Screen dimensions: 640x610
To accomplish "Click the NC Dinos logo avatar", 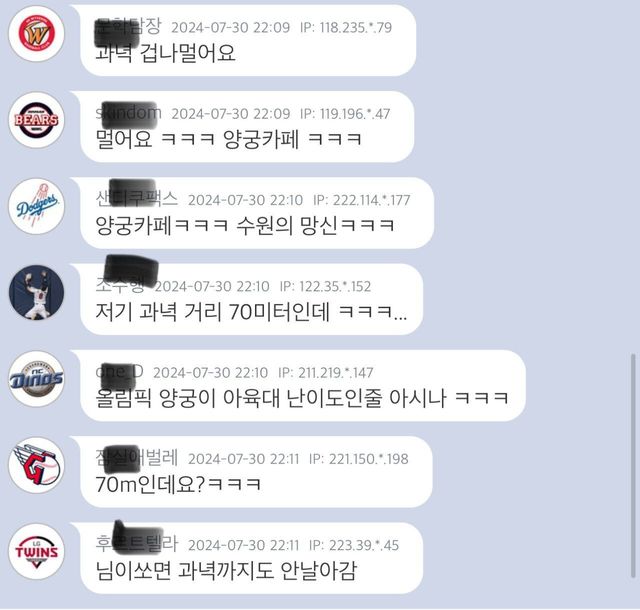I will point(36,379).
